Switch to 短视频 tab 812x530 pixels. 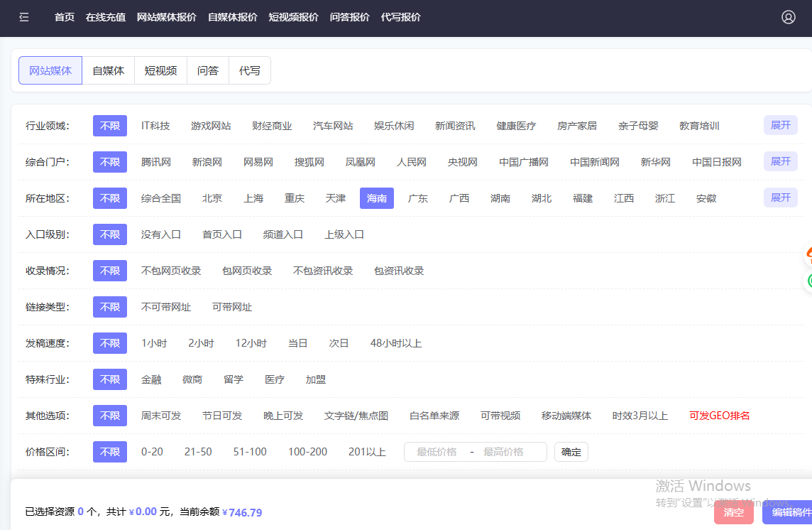(160, 70)
